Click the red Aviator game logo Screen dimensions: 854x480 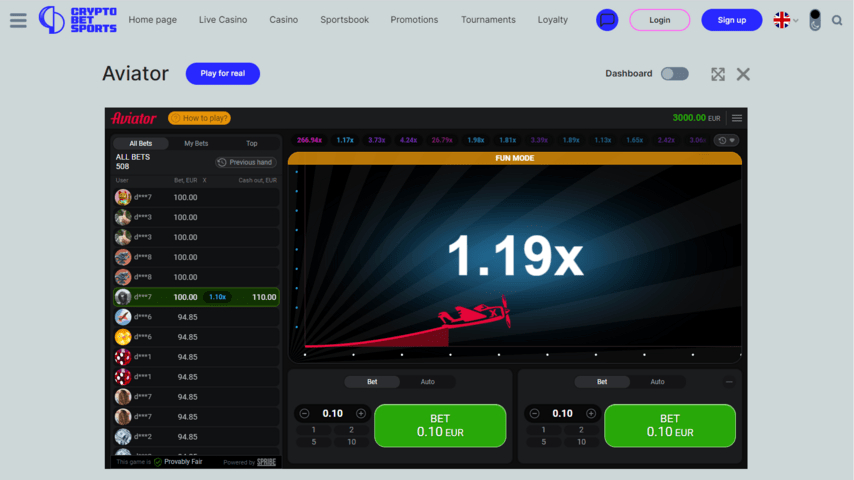(133, 118)
